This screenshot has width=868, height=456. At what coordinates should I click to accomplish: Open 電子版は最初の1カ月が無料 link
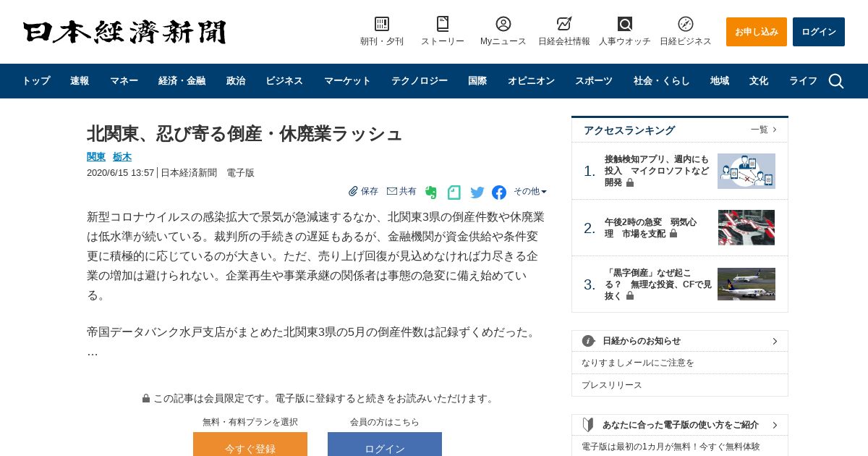click(x=671, y=447)
